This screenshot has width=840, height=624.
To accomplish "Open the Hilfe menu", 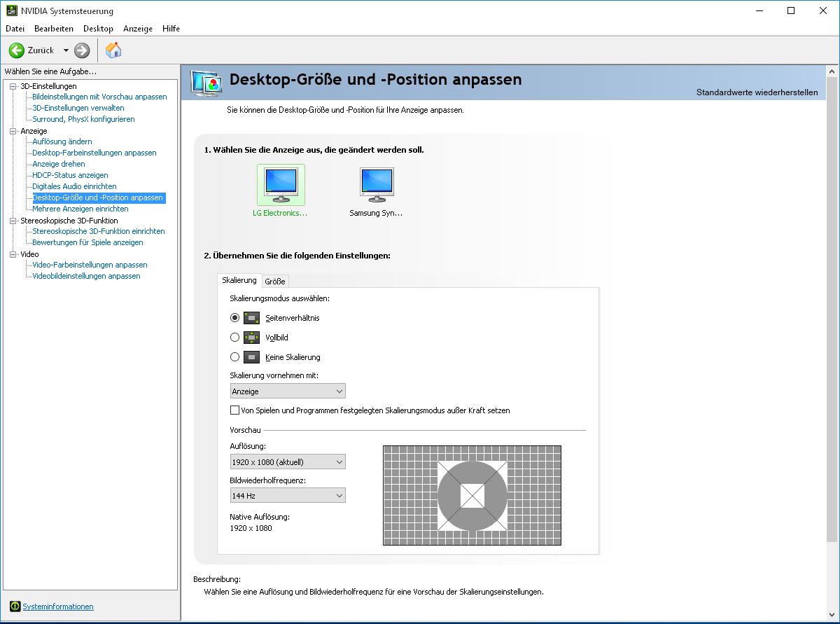I will click(x=171, y=29).
